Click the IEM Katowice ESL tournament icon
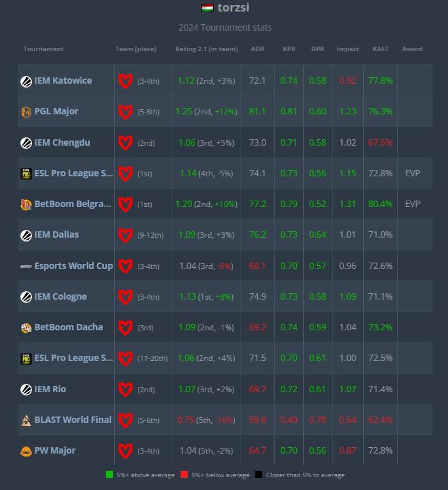448x490 pixels. [x=26, y=81]
